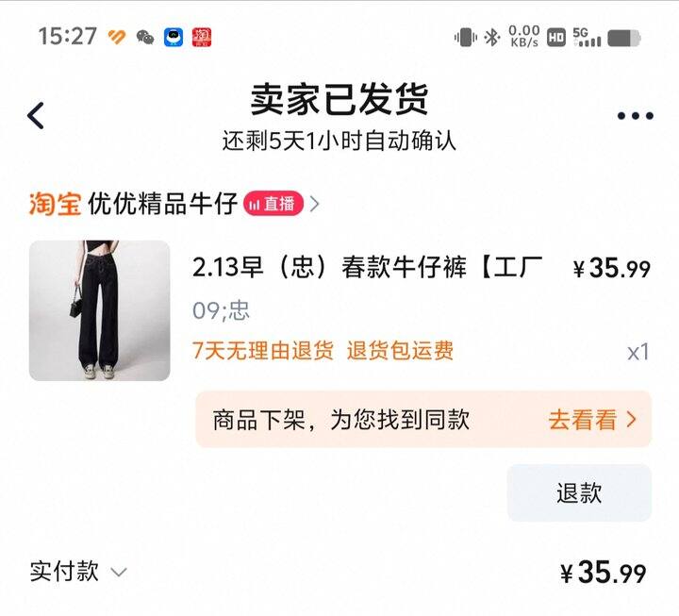Tap the back arrow icon
The width and height of the screenshot is (679, 616).
tap(36, 116)
